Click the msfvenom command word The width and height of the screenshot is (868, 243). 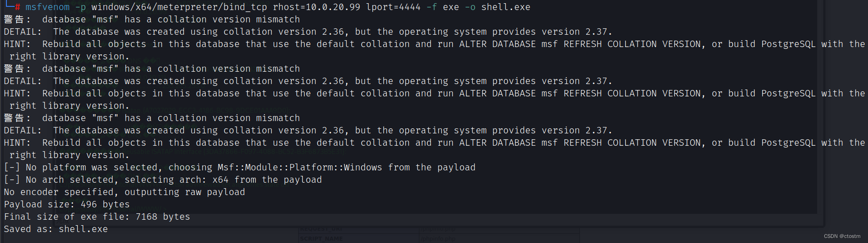tap(48, 7)
